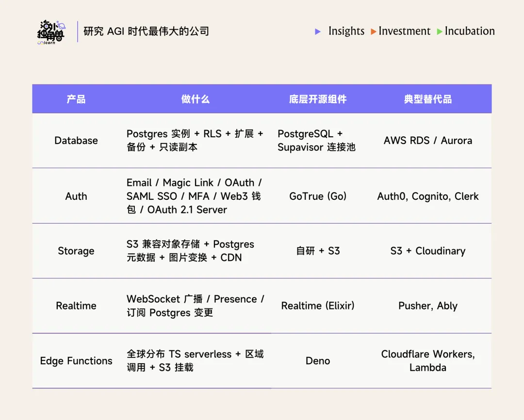Click the cell 'AWS RDS / Aurora'
The width and height of the screenshot is (524, 420).
pyautogui.click(x=428, y=141)
